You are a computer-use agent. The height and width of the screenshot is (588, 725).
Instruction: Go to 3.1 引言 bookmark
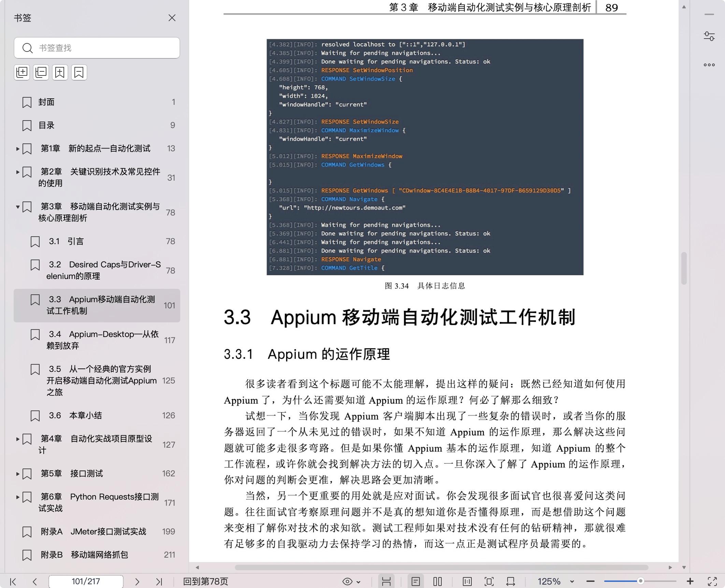pyautogui.click(x=97, y=241)
